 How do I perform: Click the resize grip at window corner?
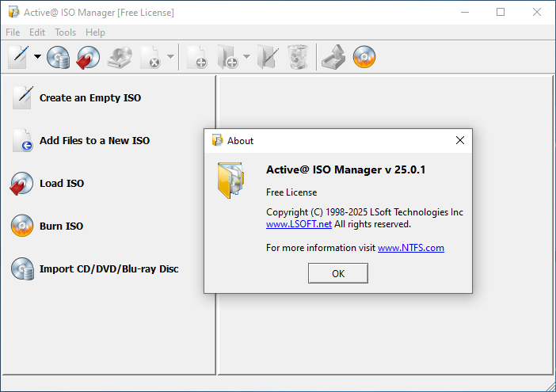[550, 386]
